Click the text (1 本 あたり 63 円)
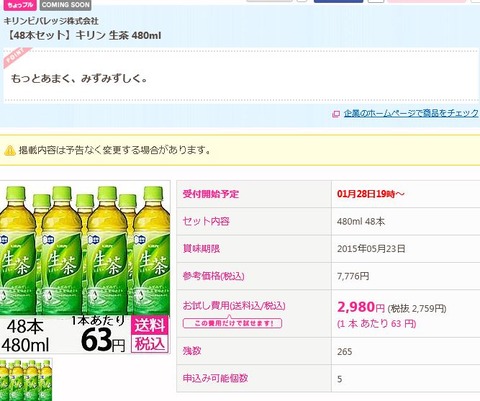 [x=377, y=324]
